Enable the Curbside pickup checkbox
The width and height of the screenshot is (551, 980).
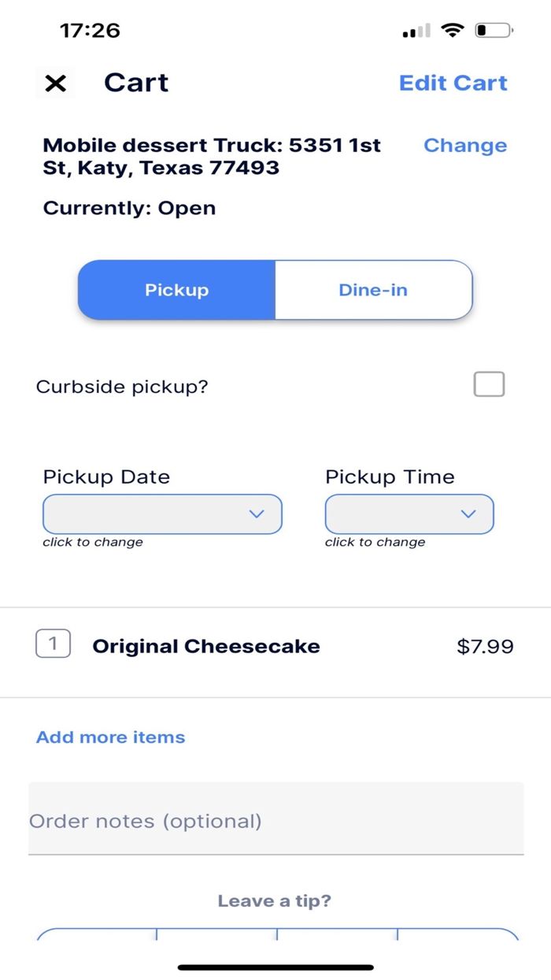(x=489, y=384)
